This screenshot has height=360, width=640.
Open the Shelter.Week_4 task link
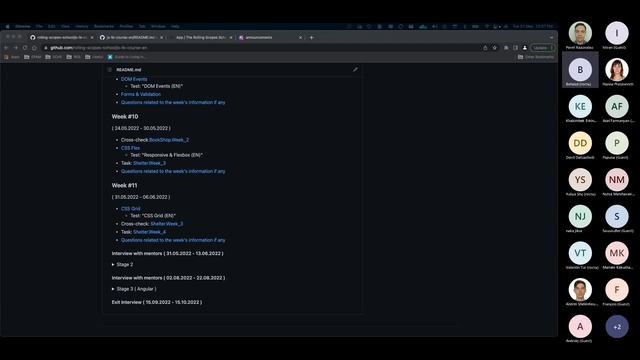149,232
